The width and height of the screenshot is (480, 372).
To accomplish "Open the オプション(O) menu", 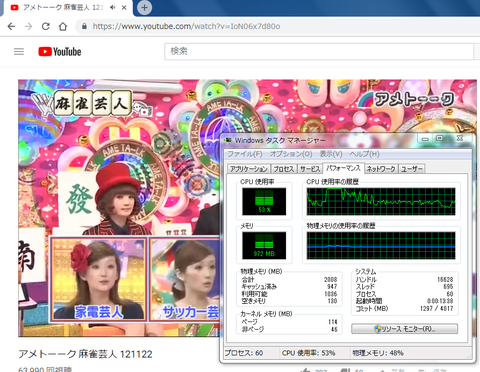I will point(291,154).
